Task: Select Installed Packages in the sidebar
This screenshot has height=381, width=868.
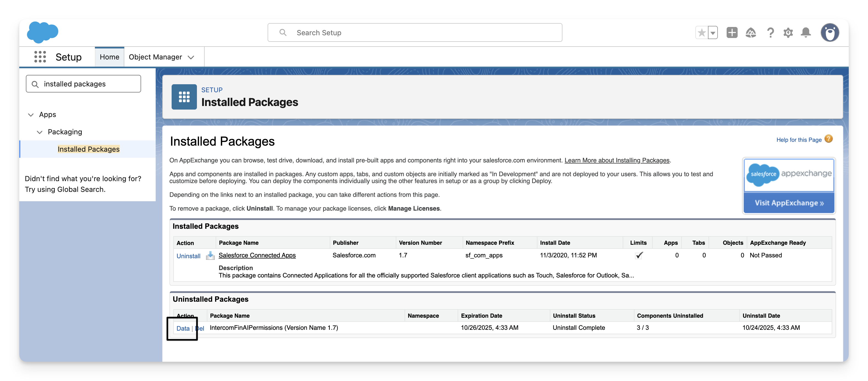Action: point(89,149)
